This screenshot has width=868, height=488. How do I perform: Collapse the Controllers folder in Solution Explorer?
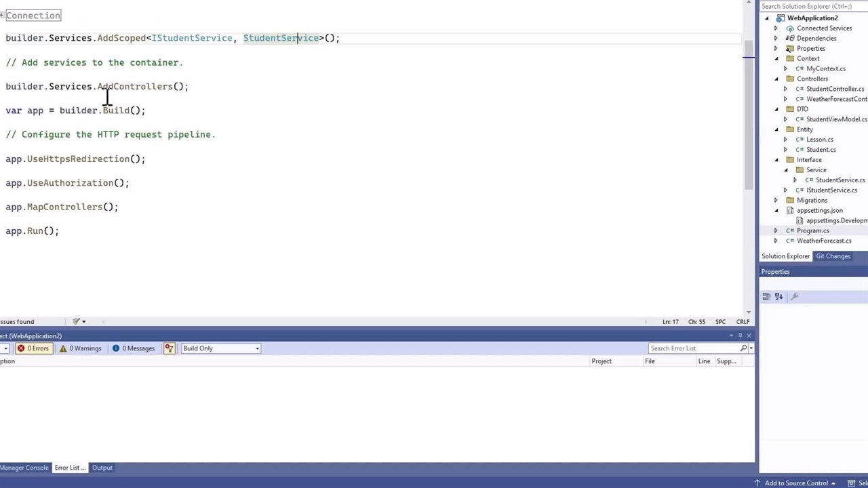tap(776, 79)
